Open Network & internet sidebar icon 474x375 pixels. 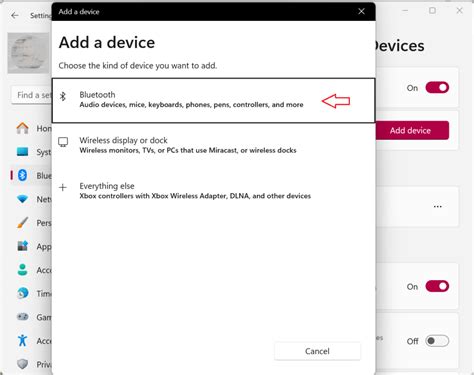click(x=22, y=199)
